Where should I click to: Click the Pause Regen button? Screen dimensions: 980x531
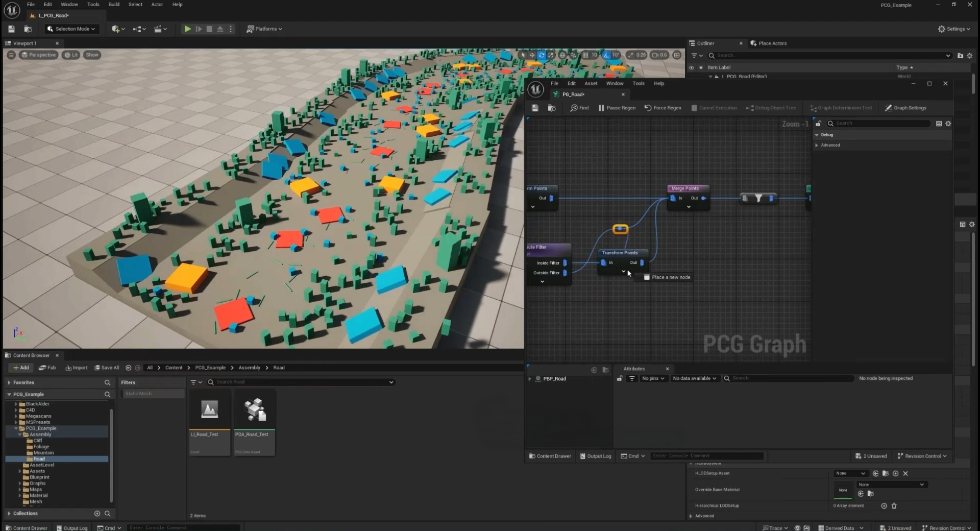point(617,108)
